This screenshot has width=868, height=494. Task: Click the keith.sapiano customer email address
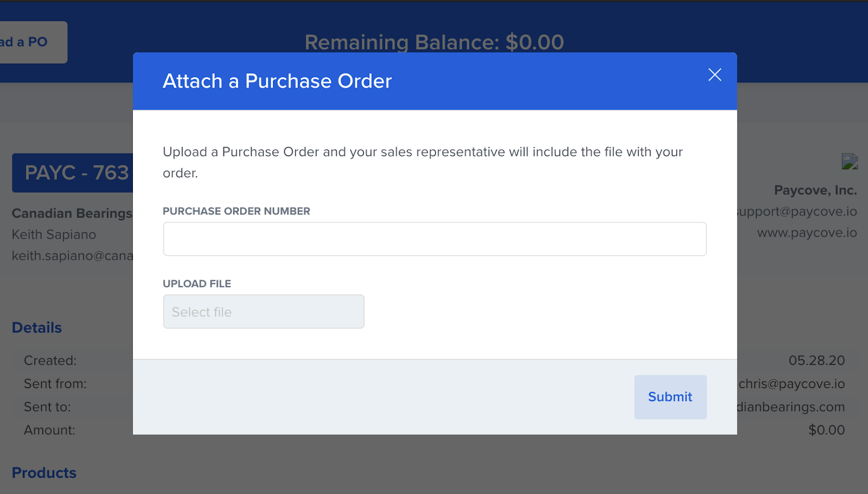pos(72,256)
